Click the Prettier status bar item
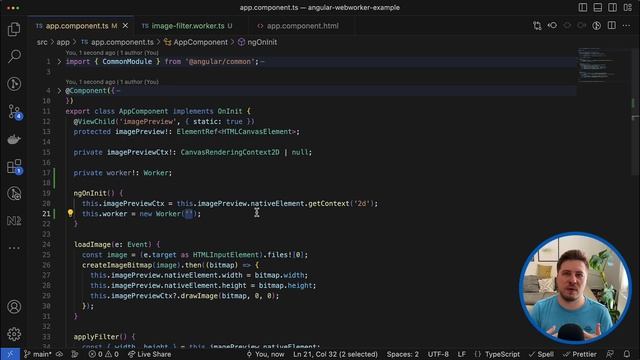The width and height of the screenshot is (640, 360). [580, 354]
